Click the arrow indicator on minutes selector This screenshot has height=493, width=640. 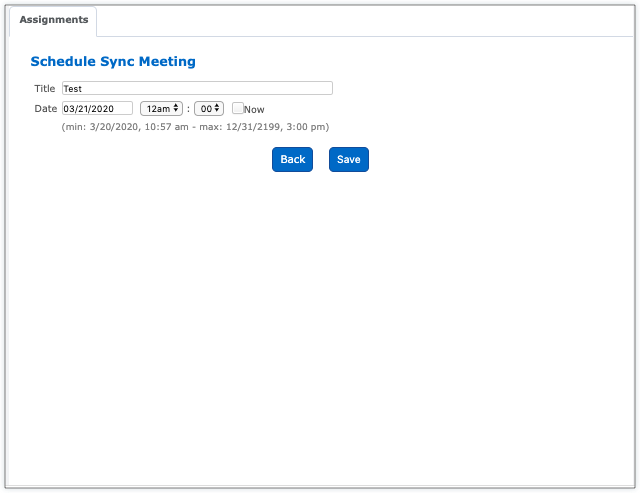(x=217, y=108)
